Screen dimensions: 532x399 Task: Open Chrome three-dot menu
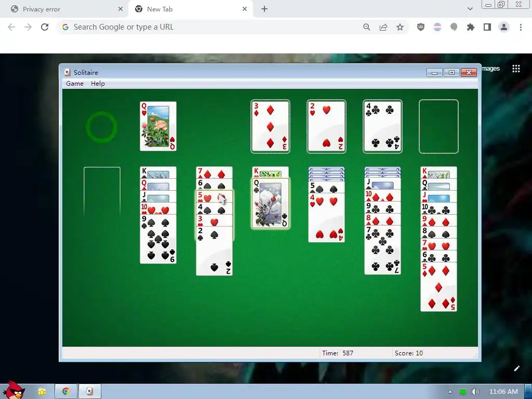(521, 27)
